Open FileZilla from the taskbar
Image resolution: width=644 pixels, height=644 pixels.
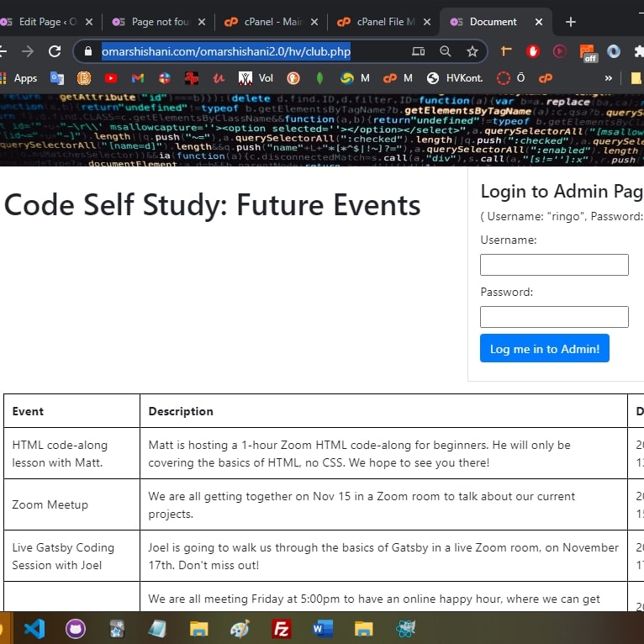click(x=282, y=628)
